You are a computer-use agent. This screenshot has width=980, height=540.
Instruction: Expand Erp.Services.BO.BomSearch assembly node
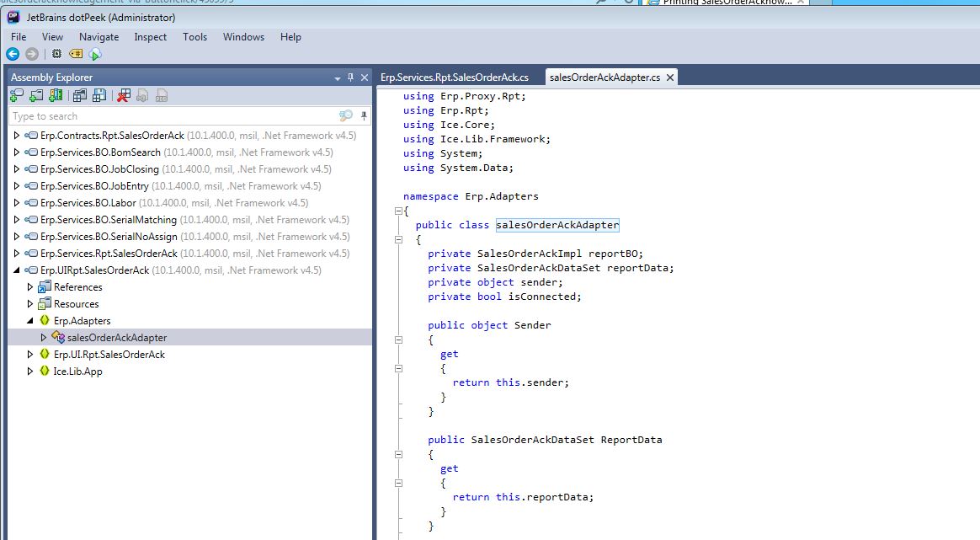pos(16,152)
